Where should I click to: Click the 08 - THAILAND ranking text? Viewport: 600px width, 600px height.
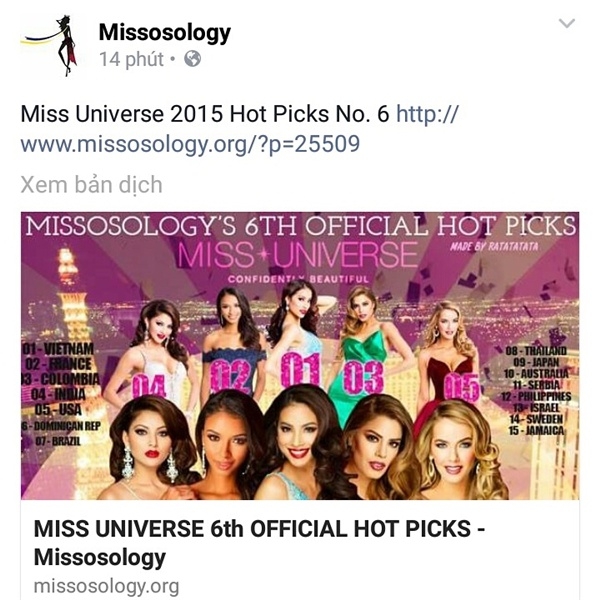tap(536, 351)
